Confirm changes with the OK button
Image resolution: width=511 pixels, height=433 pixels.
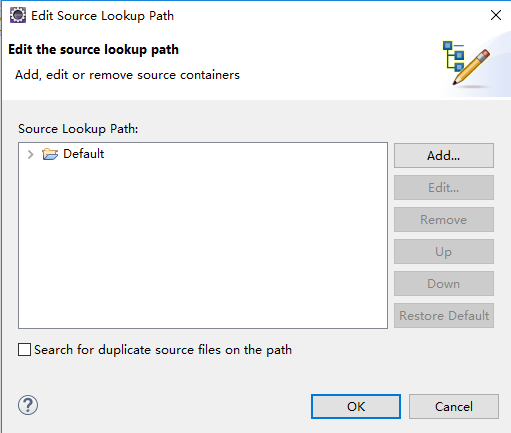tap(356, 406)
